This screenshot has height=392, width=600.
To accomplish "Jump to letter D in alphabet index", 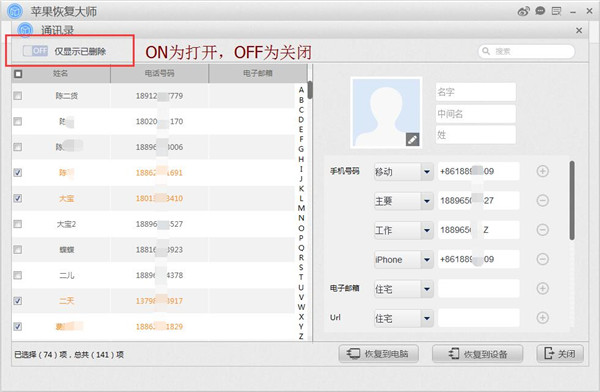I will pos(301,119).
